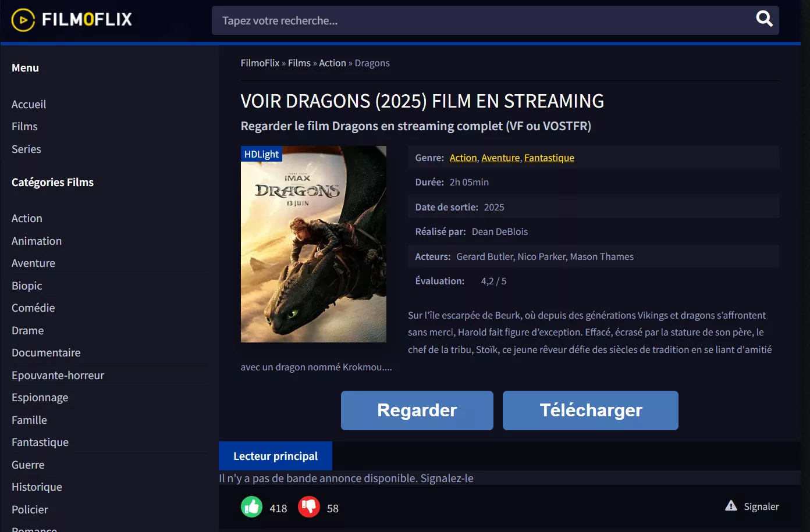Select the Comédie category in sidebar
810x532 pixels.
(x=33, y=308)
